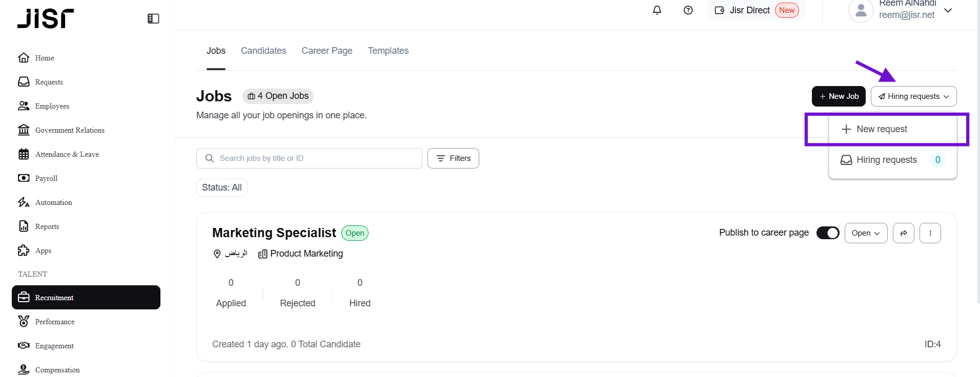Image resolution: width=980 pixels, height=377 pixels.
Task: Select New request from the menu
Action: tap(882, 129)
